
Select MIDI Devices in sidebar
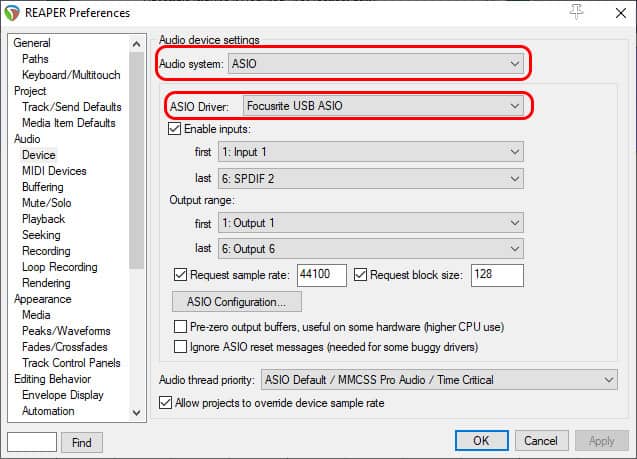point(54,171)
